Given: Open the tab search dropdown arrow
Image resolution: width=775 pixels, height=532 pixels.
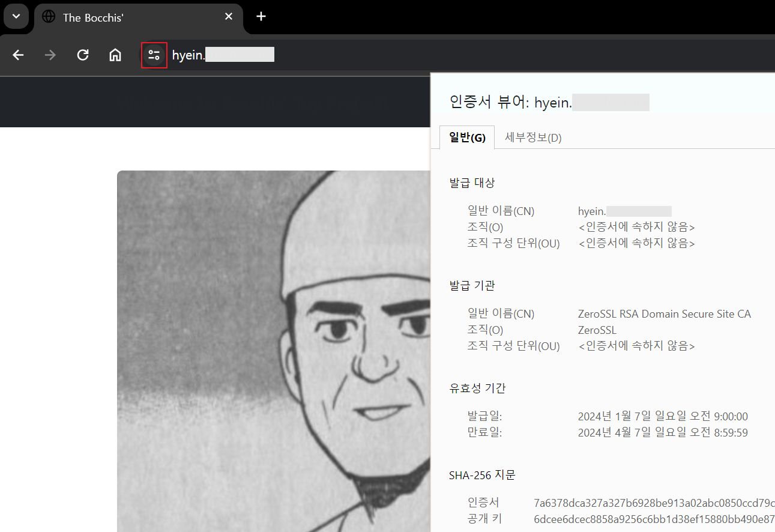Looking at the screenshot, I should [x=16, y=16].
